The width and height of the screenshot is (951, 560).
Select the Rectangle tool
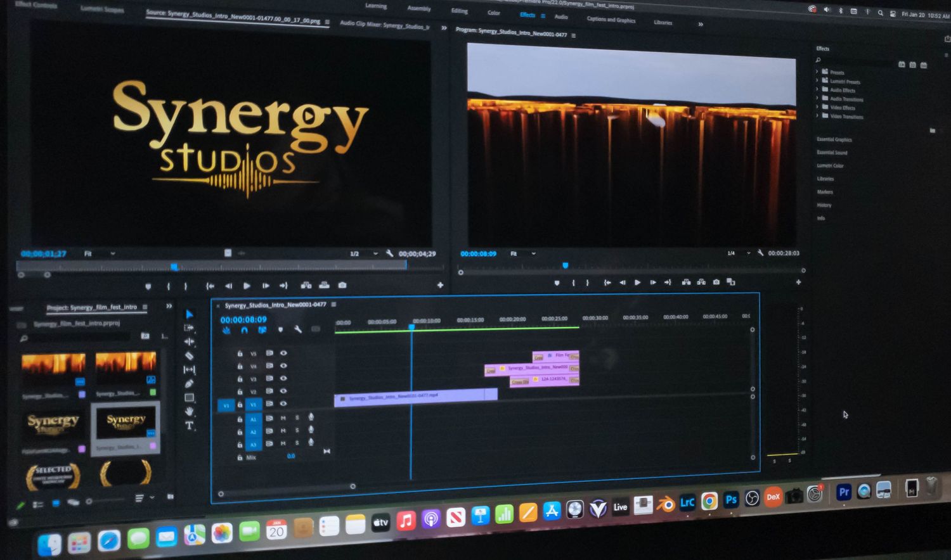[189, 398]
